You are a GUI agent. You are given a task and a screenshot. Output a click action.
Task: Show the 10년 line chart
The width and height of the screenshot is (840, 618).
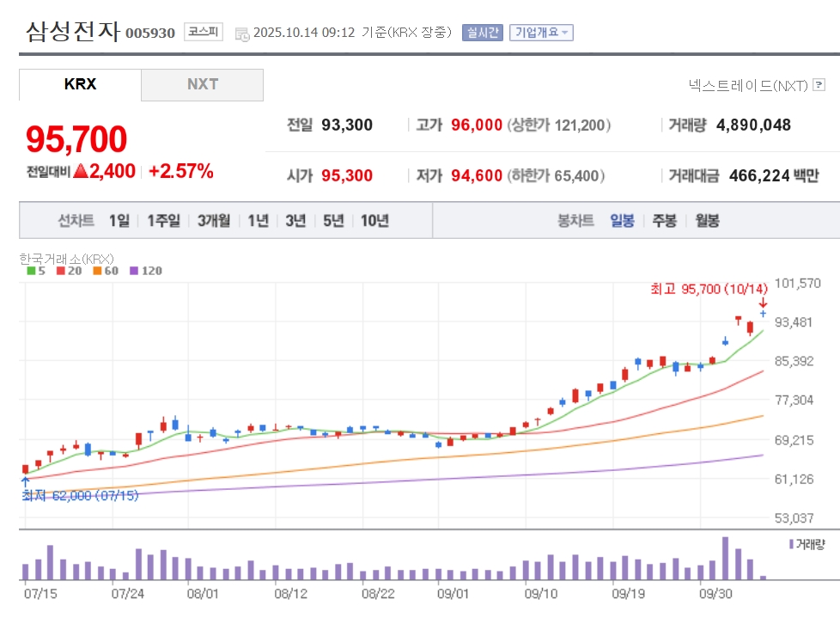click(374, 221)
